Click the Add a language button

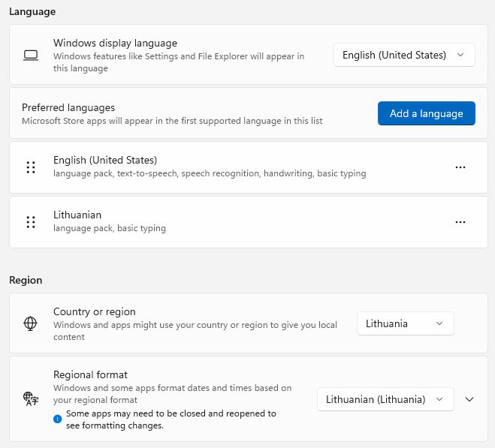coord(426,113)
